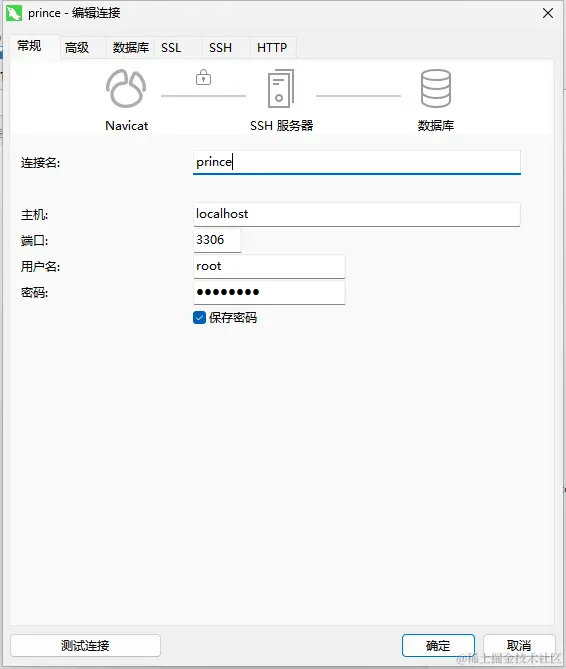
Task: Click the 密码 masked password field
Action: (x=269, y=292)
